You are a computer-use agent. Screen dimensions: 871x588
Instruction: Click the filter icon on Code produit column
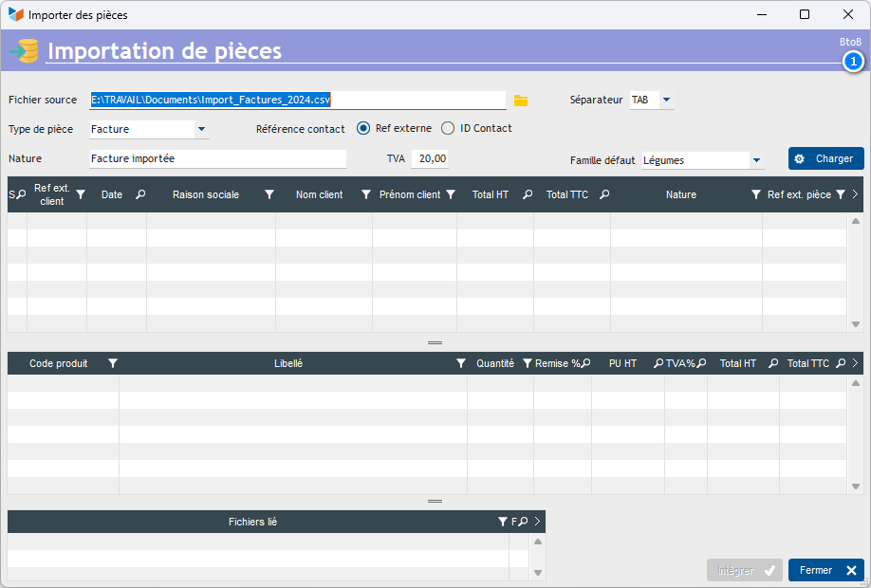pos(113,363)
